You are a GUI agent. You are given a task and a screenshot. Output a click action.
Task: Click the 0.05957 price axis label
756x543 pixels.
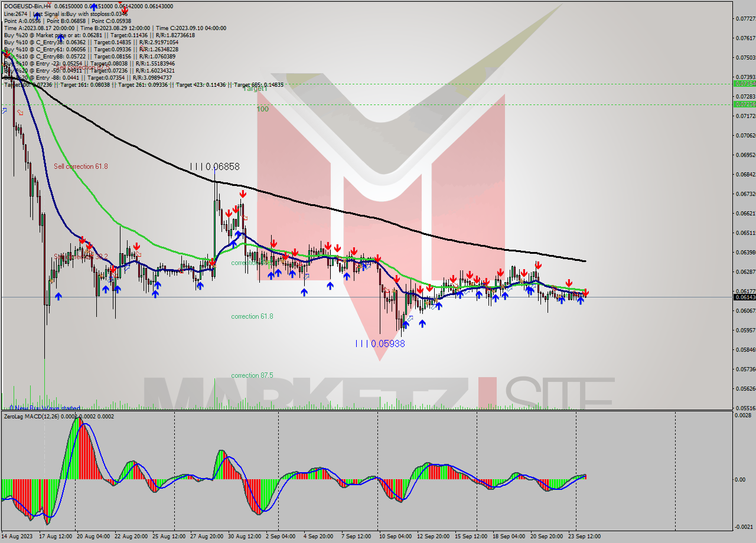point(745,330)
